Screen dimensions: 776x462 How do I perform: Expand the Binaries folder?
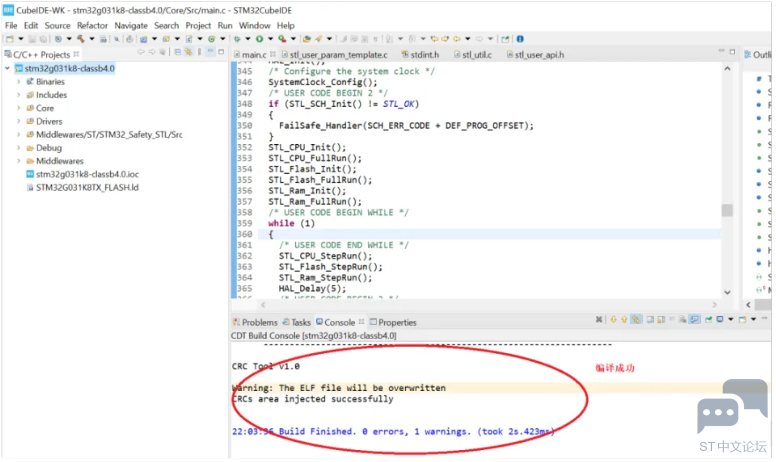point(19,82)
